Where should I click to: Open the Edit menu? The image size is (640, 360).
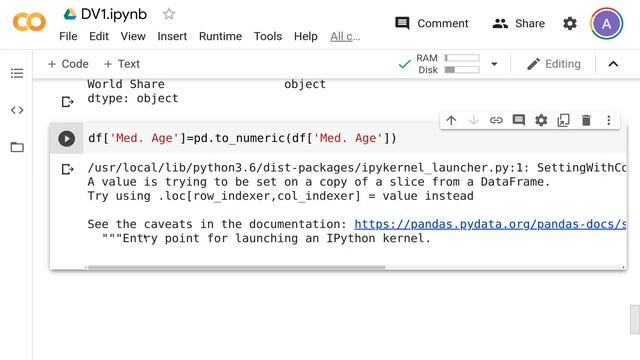[99, 36]
